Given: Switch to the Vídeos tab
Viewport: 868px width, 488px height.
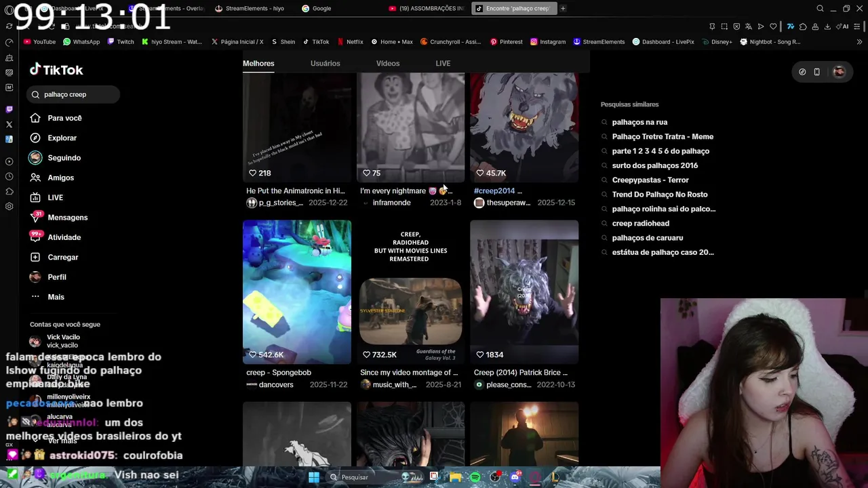Looking at the screenshot, I should click(388, 63).
